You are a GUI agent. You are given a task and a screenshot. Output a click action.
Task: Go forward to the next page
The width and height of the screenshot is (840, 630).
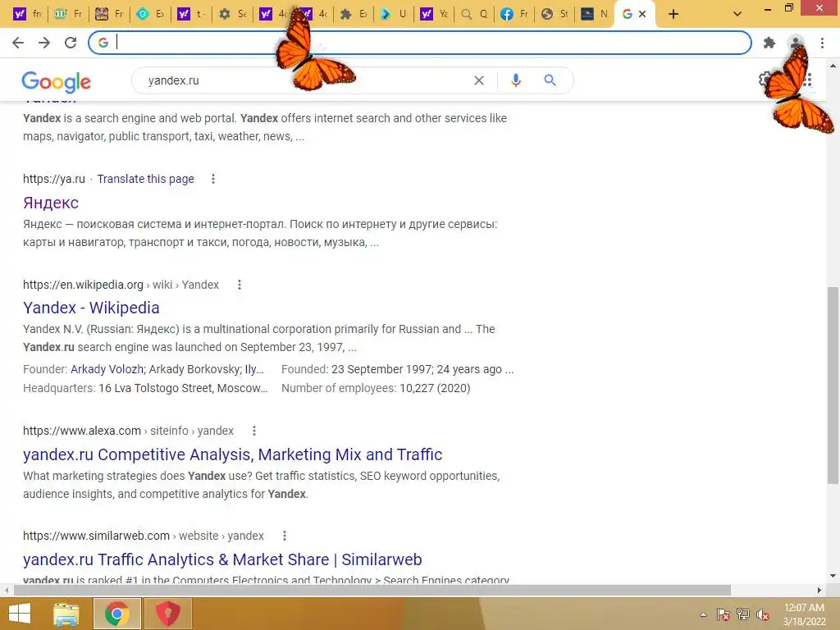(x=44, y=43)
